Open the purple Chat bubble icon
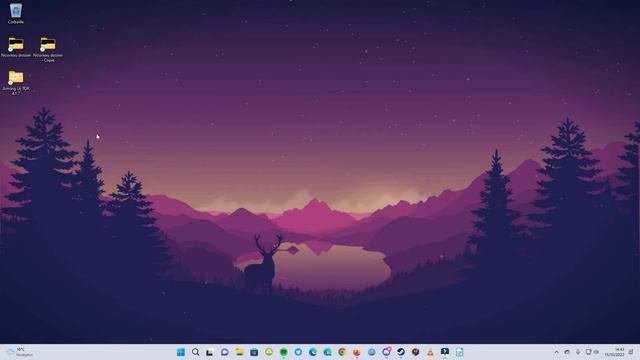This screenshot has height=360, width=640. tap(224, 352)
